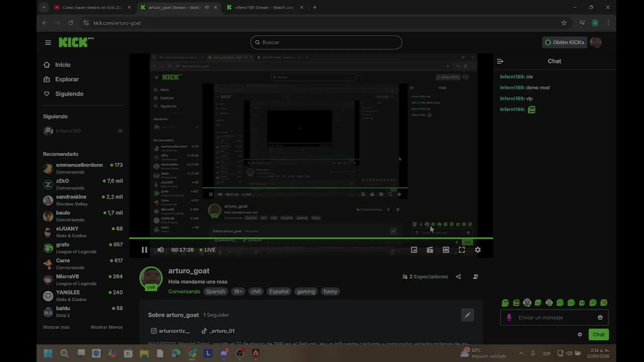Expand list with Mostrar más
This screenshot has height=362, width=644.
pyautogui.click(x=56, y=327)
